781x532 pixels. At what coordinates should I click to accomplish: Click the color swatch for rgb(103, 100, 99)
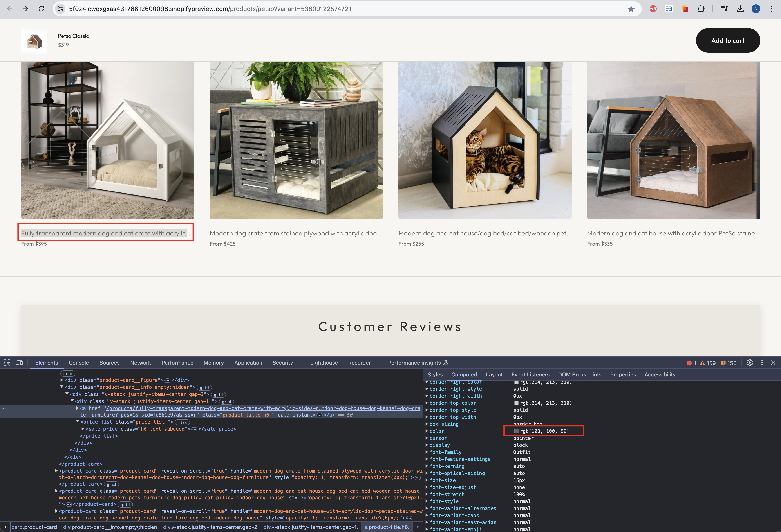[516, 431]
